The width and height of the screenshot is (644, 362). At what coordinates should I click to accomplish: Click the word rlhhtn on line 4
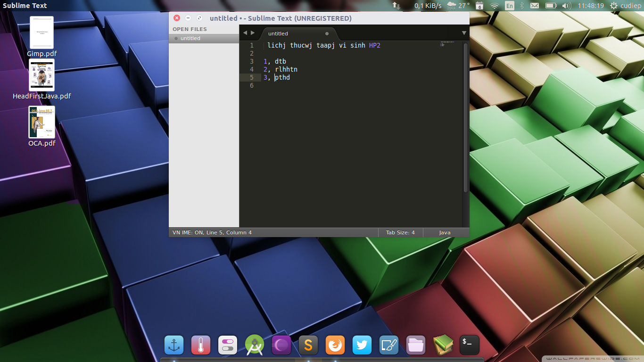286,69
